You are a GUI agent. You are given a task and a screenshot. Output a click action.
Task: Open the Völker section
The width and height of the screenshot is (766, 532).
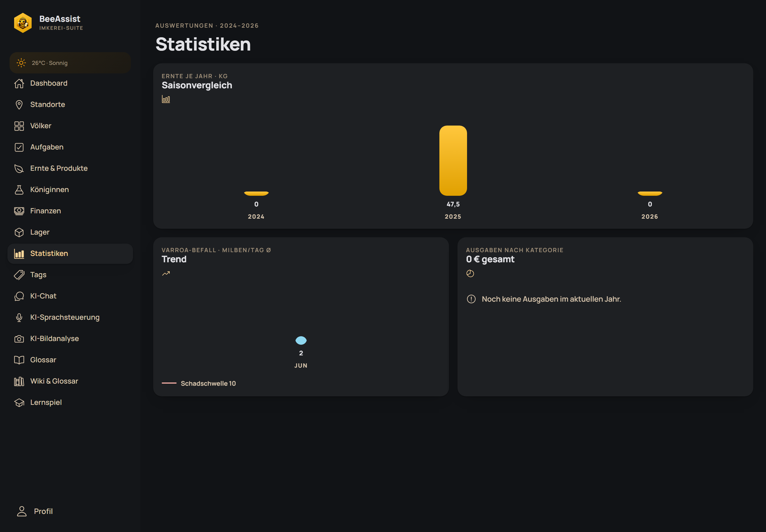70,126
